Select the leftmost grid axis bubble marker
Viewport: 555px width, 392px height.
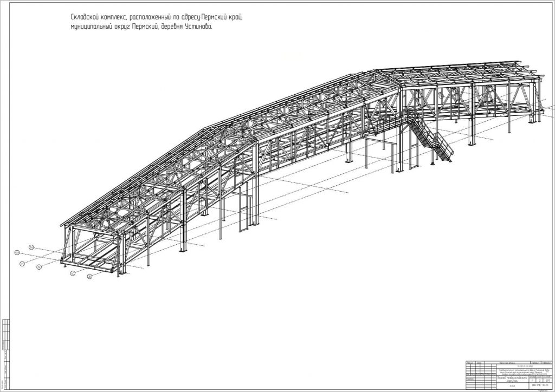(17, 252)
